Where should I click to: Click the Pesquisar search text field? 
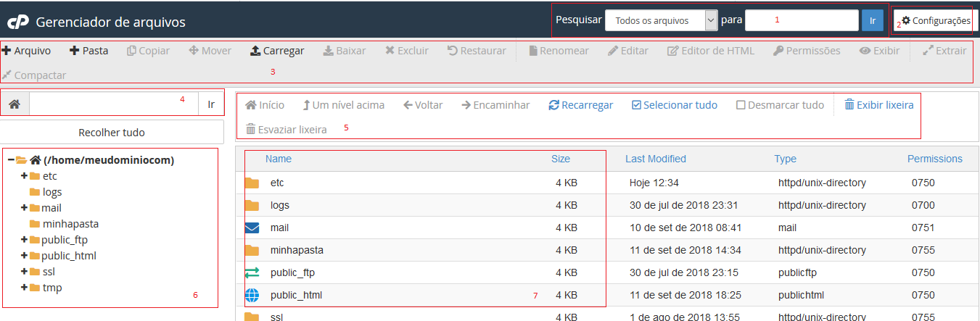pos(802,20)
